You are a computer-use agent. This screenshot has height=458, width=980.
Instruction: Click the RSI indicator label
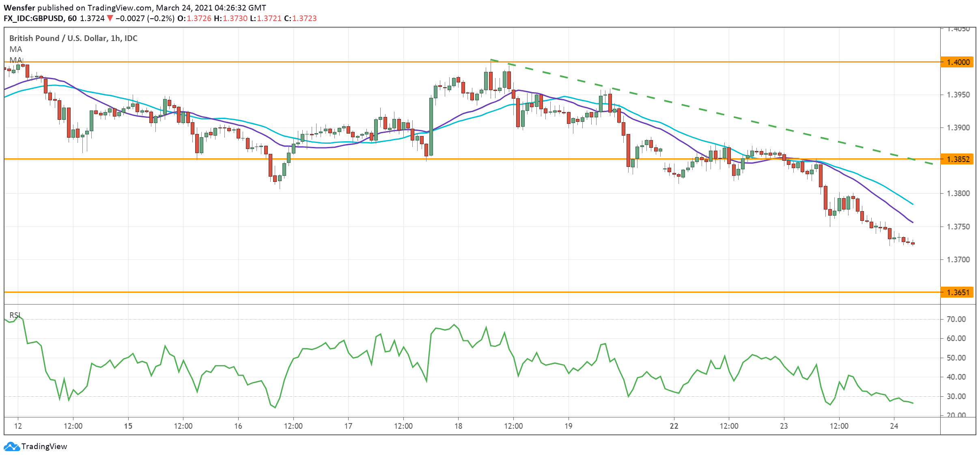tap(15, 315)
